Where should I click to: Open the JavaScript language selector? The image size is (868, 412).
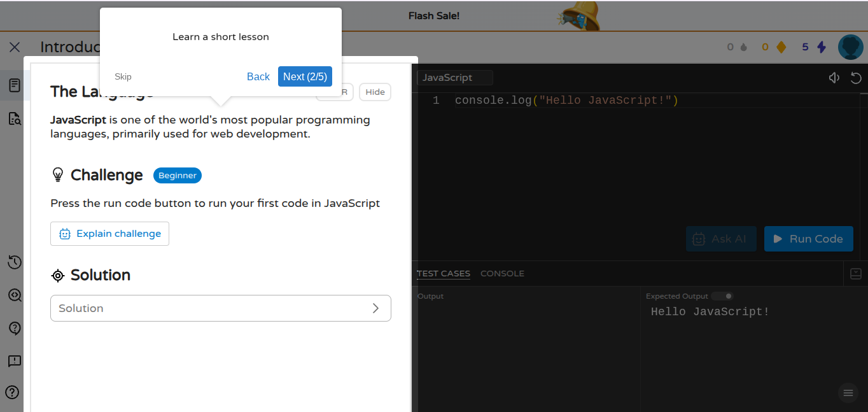tap(454, 78)
